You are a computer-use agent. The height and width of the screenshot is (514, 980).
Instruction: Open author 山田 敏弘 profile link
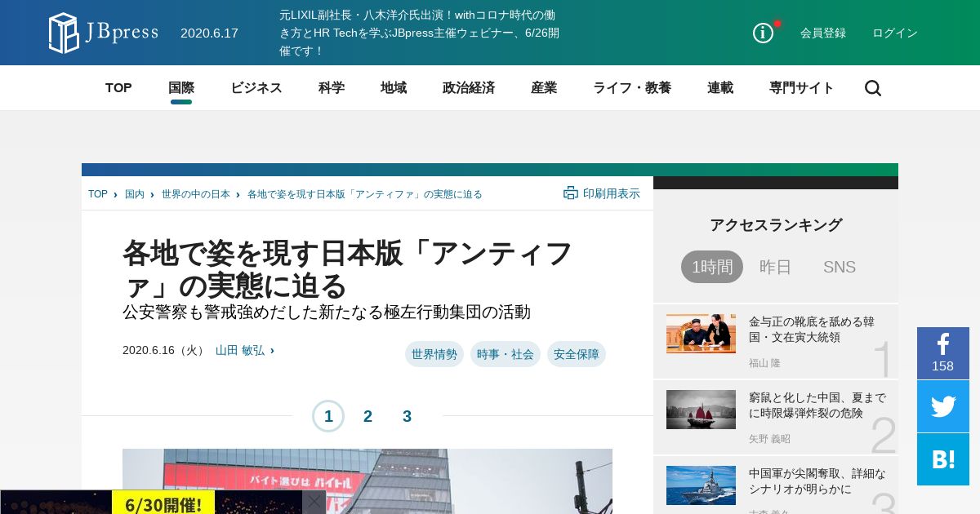[240, 350]
